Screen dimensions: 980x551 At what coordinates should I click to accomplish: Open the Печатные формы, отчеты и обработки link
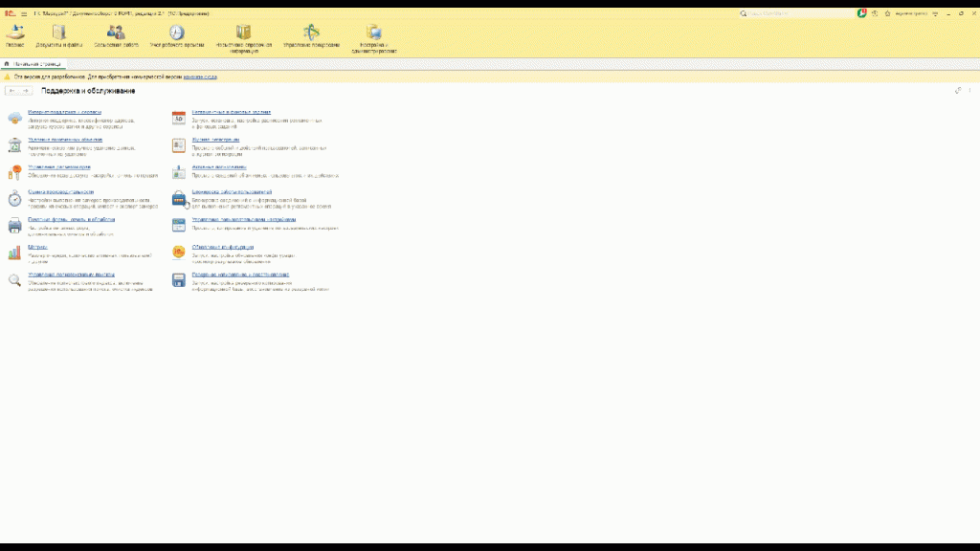pyautogui.click(x=71, y=219)
